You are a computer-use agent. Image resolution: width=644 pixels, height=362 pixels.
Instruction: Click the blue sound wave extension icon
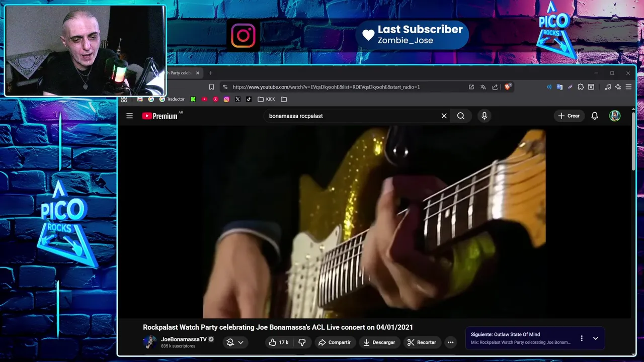click(x=549, y=87)
